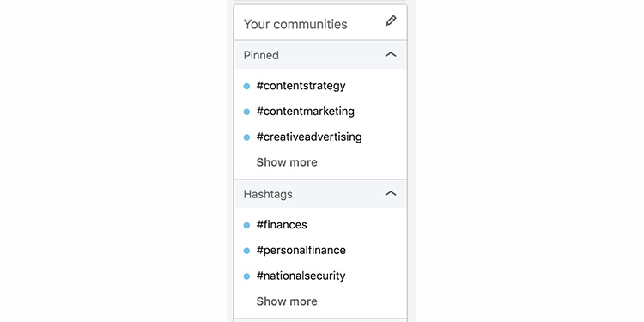Collapse the Pinned section chevron
This screenshot has width=644, height=322.
[391, 55]
